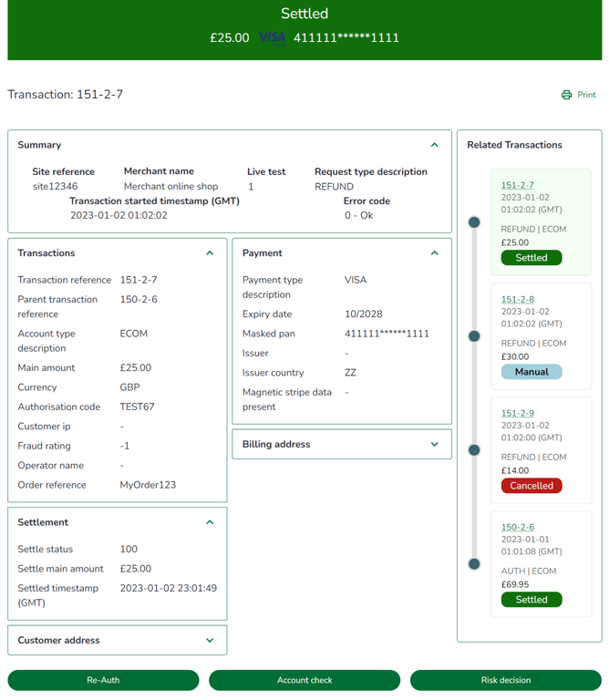Click the Re-Auth button
The width and height of the screenshot is (609, 700).
coord(103,680)
